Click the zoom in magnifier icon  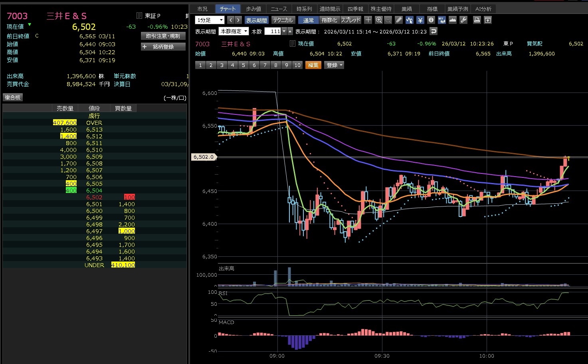point(379,20)
